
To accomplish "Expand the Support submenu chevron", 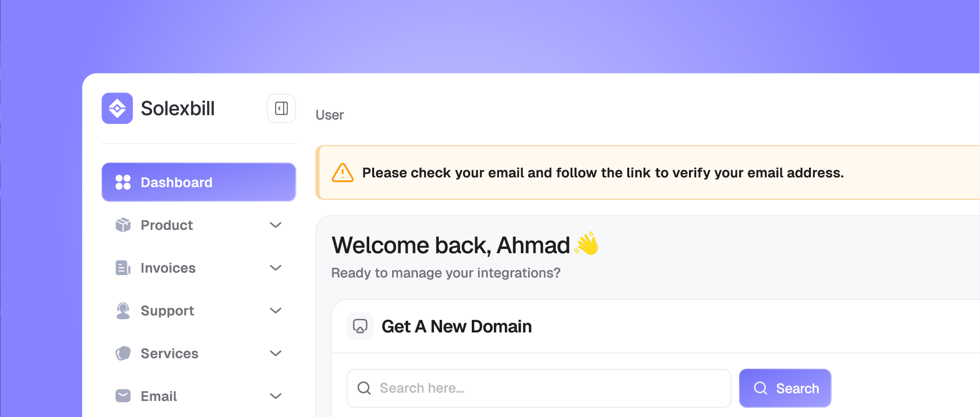I will coord(275,311).
